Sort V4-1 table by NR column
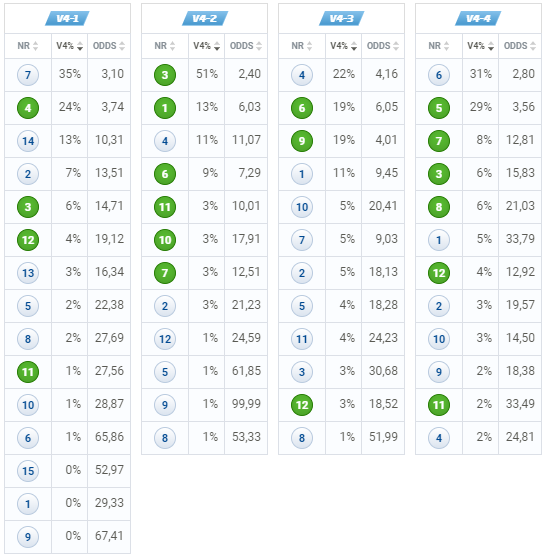The width and height of the screenshot is (548, 558). click(x=28, y=46)
